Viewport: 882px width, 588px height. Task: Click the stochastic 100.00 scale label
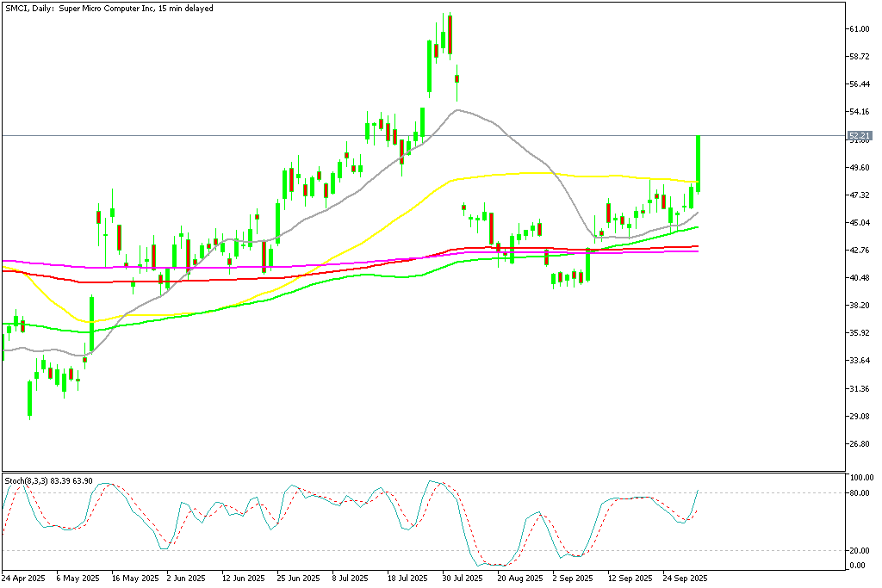860,478
